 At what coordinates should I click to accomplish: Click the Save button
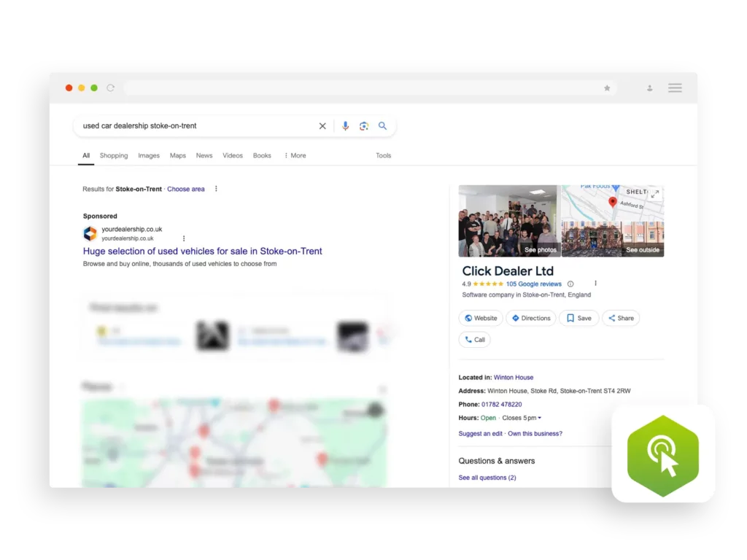[x=578, y=318]
